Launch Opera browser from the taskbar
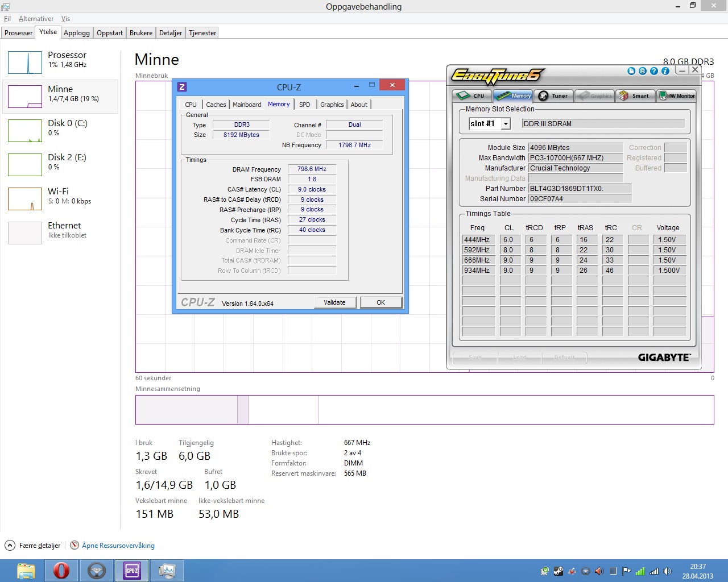The image size is (728, 582). click(x=61, y=571)
